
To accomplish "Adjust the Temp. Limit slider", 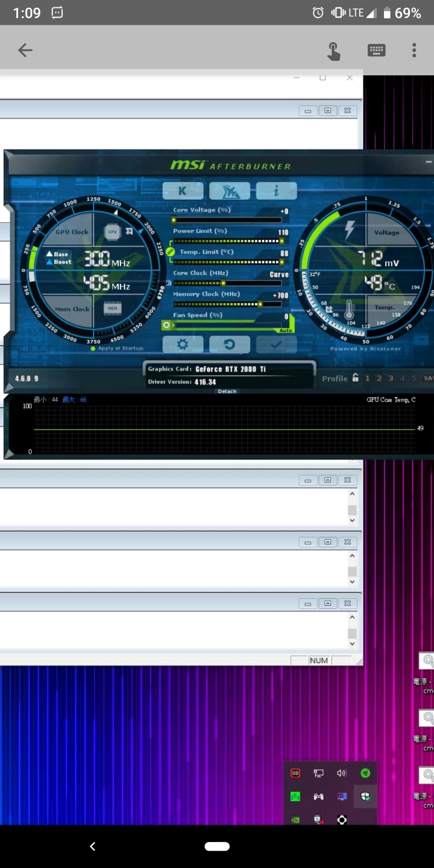I will [x=227, y=262].
